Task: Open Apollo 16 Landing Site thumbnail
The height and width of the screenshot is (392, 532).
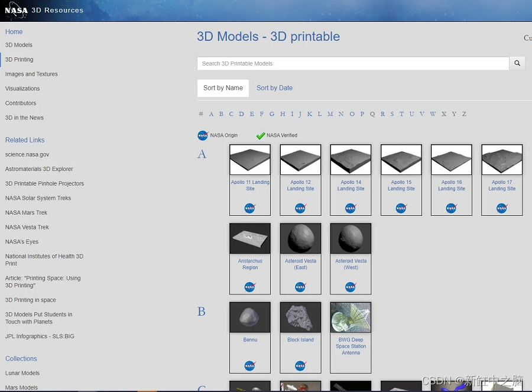Action: 451,160
